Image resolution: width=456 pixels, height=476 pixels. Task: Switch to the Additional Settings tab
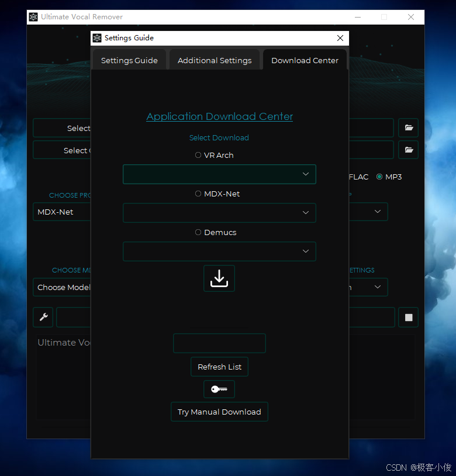pos(215,60)
